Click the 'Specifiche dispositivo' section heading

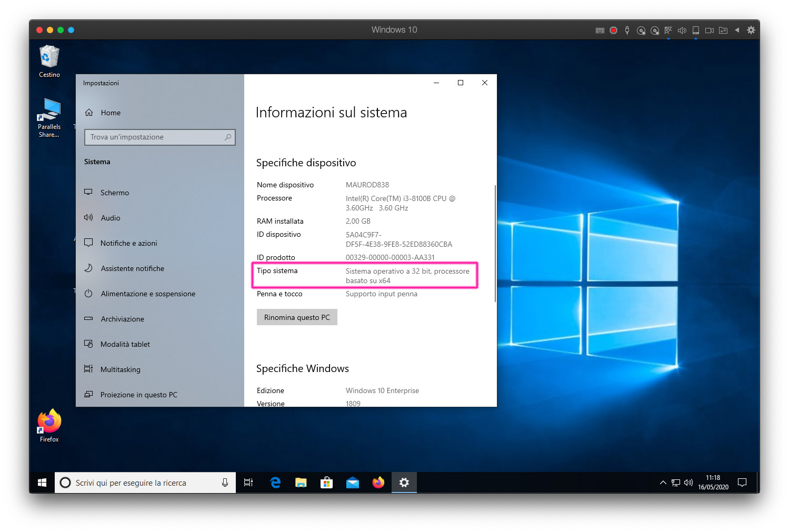click(x=306, y=163)
